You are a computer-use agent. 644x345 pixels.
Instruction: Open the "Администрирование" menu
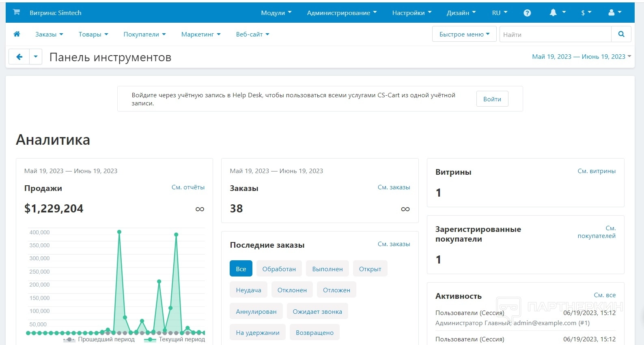pyautogui.click(x=342, y=13)
